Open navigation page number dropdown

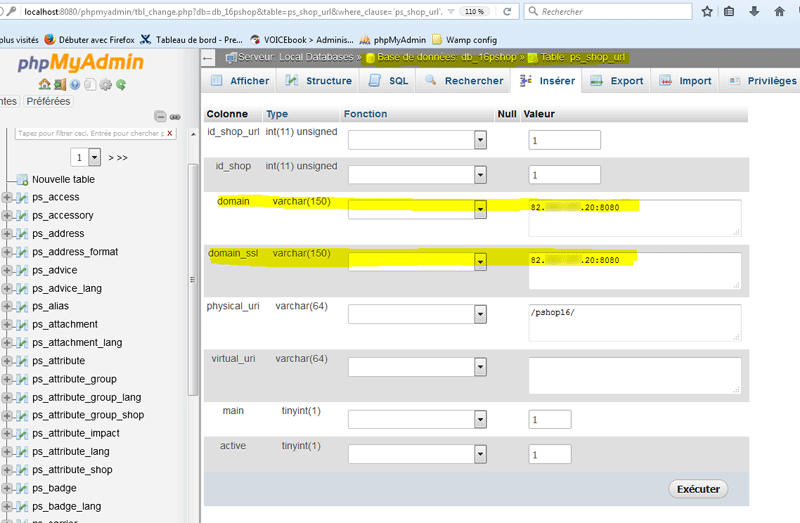86,158
